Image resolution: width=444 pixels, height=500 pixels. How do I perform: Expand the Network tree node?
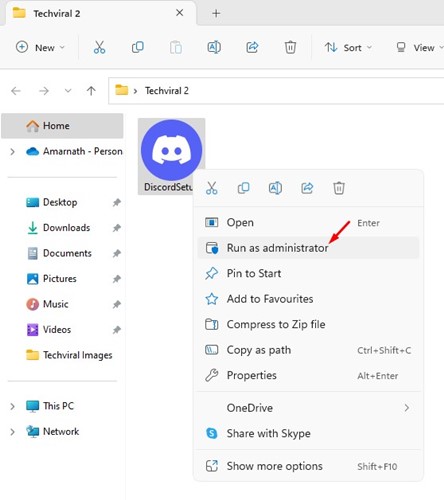click(x=12, y=432)
